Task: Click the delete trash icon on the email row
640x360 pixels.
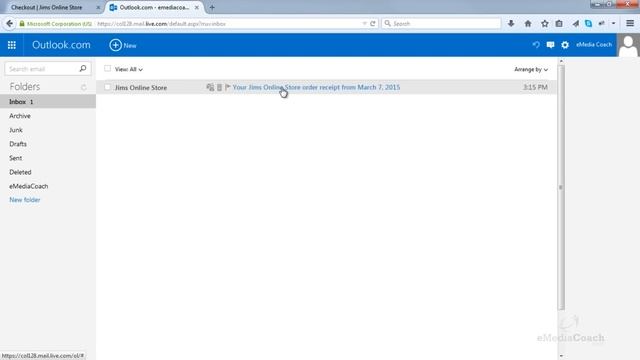Action: pos(219,87)
